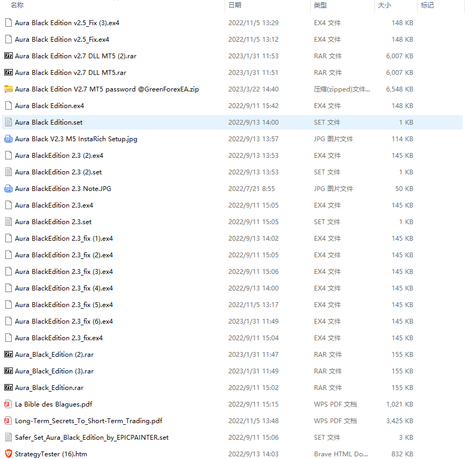This screenshot has height=459, width=476.
Task: Click the file icon of Aura BlackEdition 2.3_fix (5).ex4
Action: point(9,305)
